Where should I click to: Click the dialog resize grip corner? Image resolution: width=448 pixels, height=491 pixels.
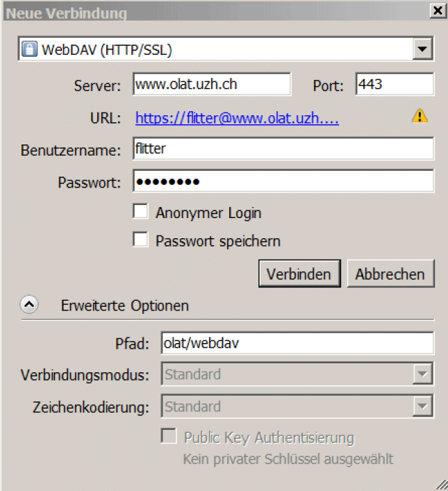coord(442,485)
